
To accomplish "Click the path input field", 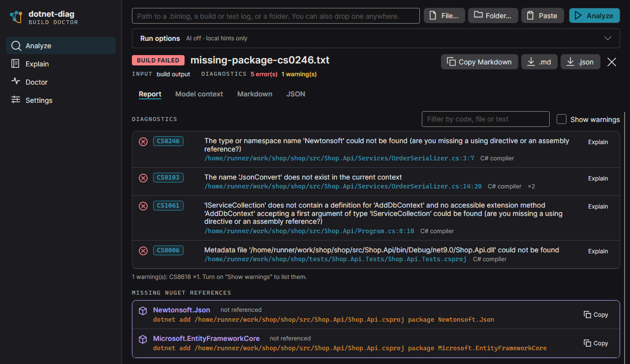I will click(276, 16).
